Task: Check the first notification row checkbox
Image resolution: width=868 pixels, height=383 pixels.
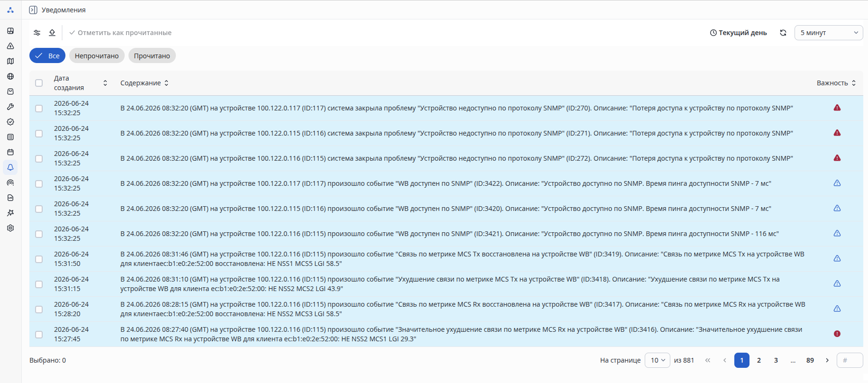Action: click(x=39, y=109)
